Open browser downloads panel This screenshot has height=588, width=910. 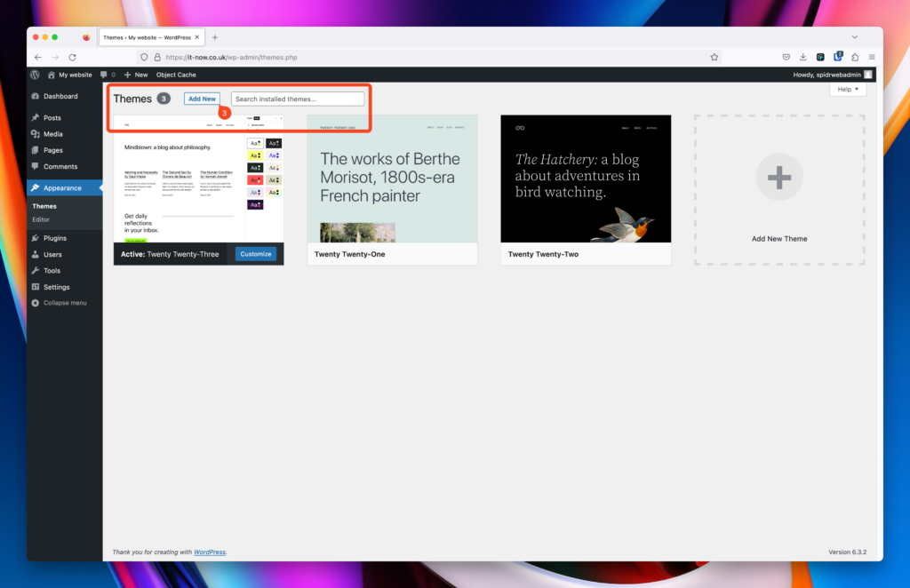(803, 58)
